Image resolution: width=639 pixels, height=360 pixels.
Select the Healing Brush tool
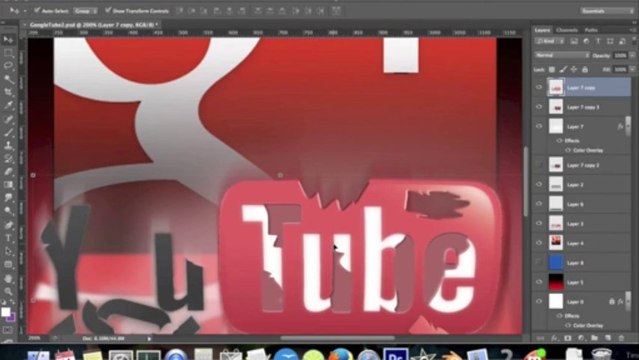[8, 119]
